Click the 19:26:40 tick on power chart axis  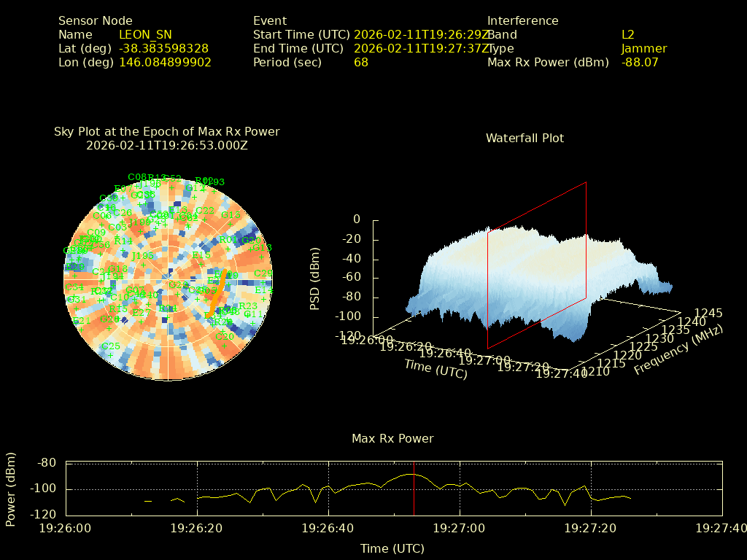(328, 527)
